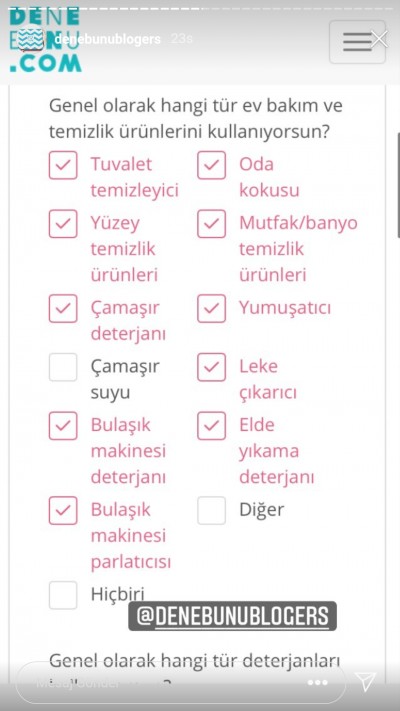Close the story with the X icon
The width and height of the screenshot is (400, 711).
click(379, 39)
